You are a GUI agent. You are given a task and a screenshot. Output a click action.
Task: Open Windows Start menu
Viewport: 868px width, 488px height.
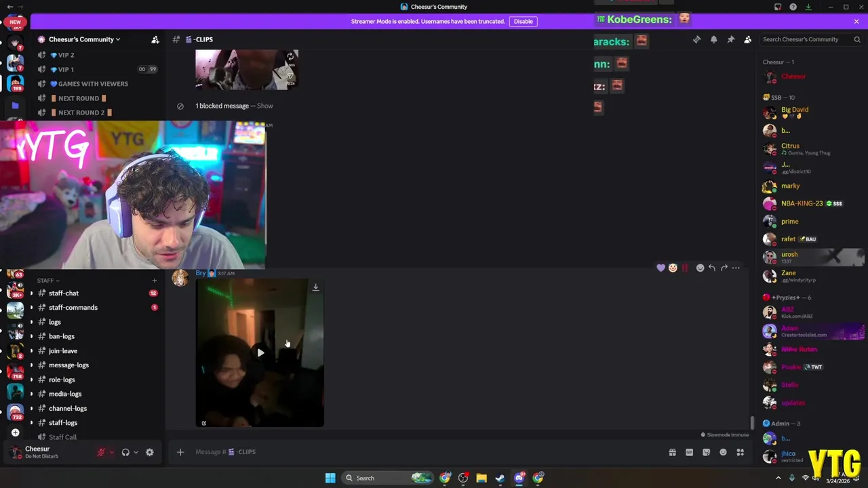pos(330,478)
